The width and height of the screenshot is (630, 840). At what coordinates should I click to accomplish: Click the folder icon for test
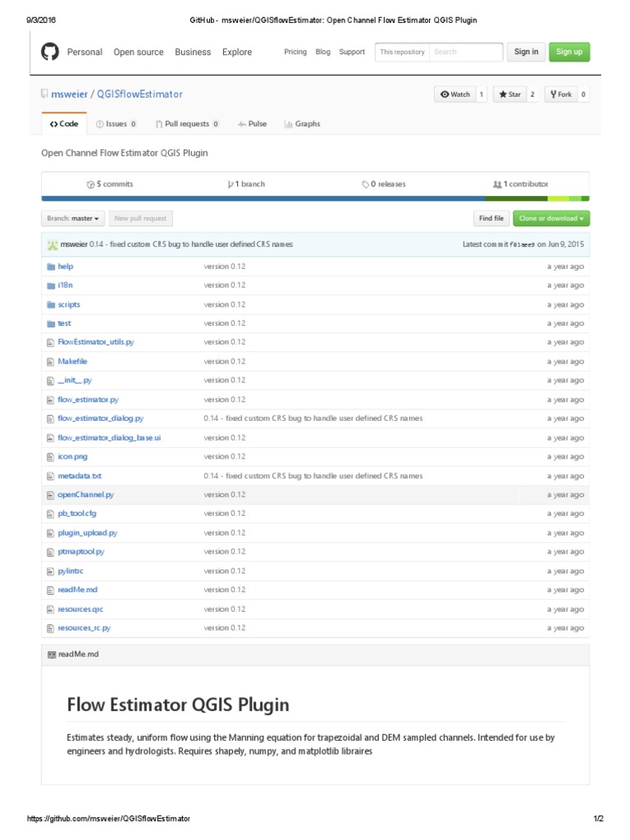pos(51,323)
